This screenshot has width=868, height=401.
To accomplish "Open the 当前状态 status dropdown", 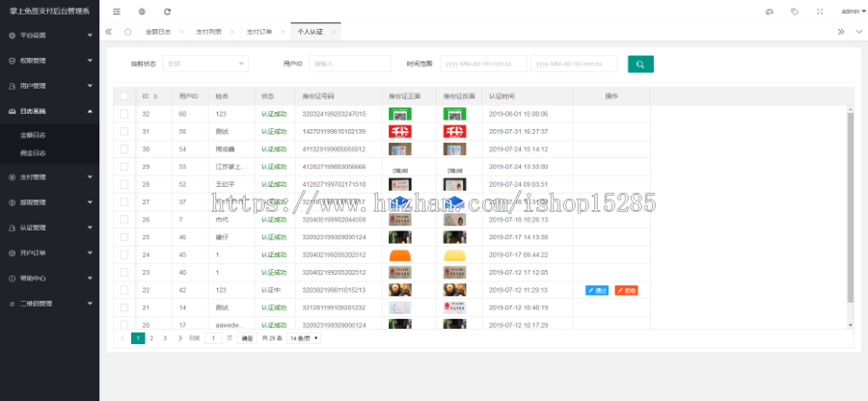I will point(205,64).
